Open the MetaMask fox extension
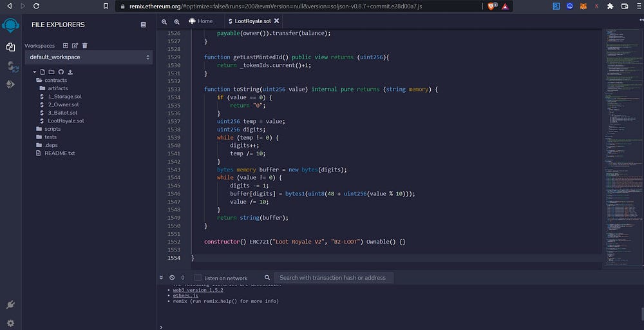 coord(583,6)
